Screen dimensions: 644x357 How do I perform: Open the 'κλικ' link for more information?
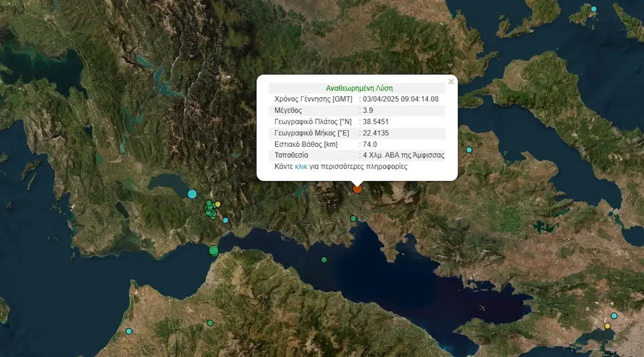pyautogui.click(x=301, y=166)
